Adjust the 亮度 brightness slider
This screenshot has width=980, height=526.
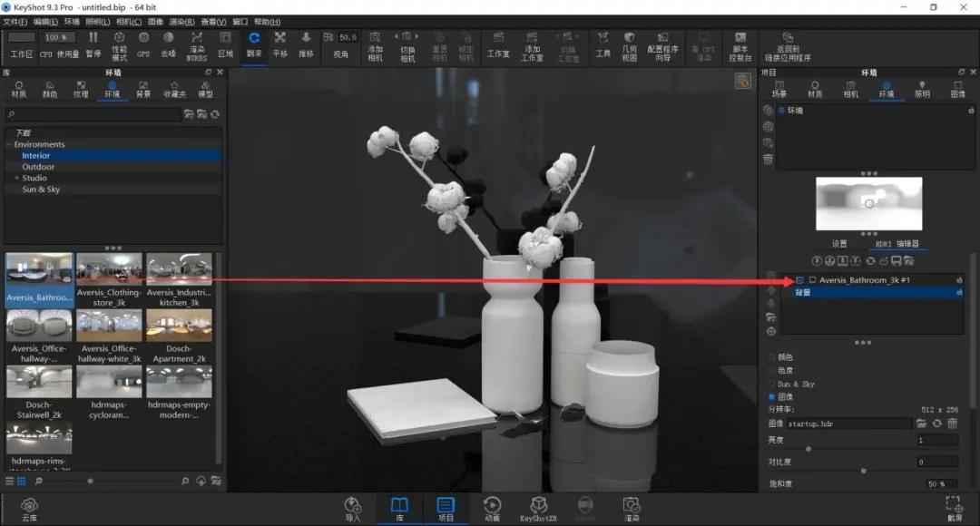tap(808, 449)
